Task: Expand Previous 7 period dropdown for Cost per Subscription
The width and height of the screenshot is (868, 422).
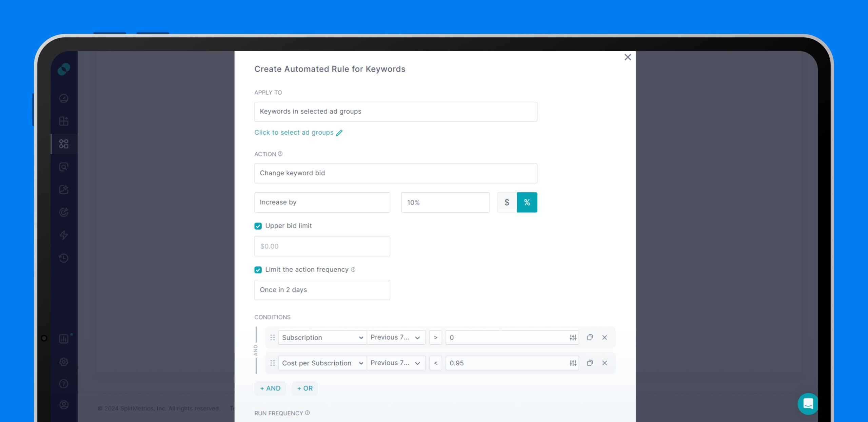Action: pyautogui.click(x=396, y=363)
